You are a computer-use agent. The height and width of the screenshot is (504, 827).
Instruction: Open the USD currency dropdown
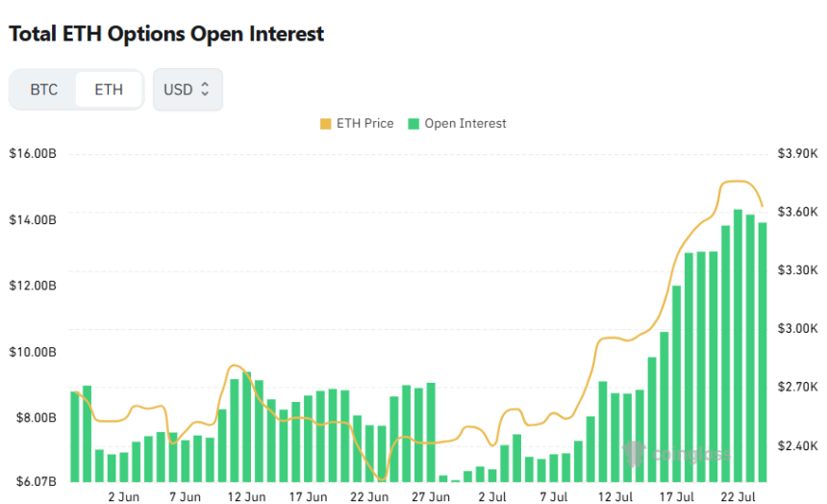188,89
